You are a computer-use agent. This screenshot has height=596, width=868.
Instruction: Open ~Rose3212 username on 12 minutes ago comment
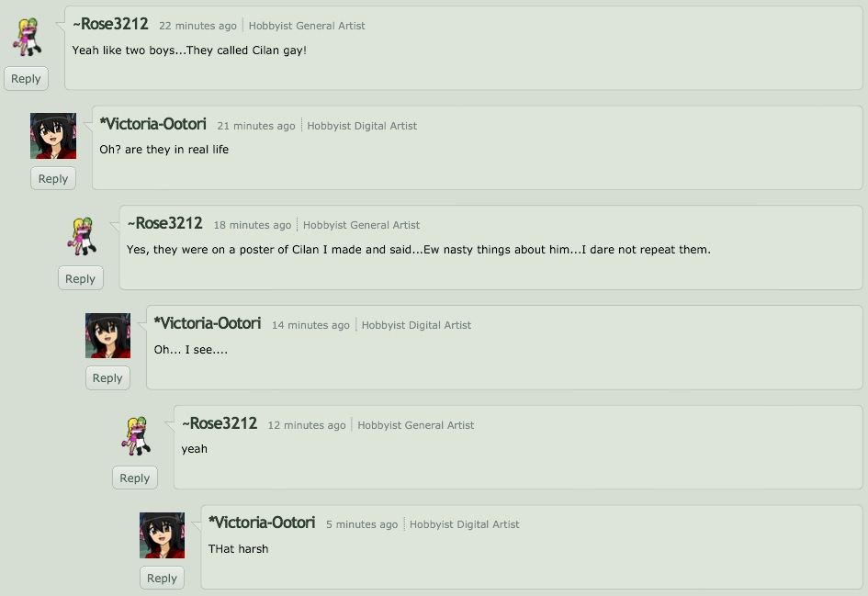coord(220,423)
